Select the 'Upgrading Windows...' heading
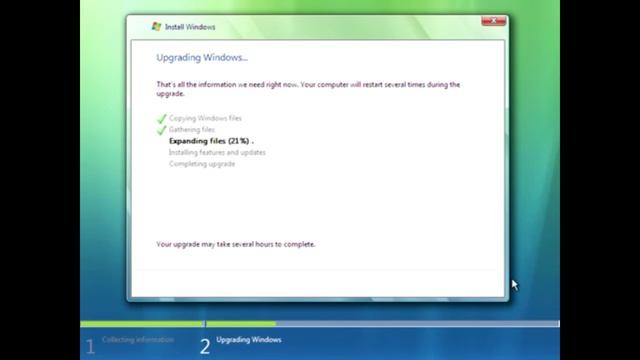This screenshot has width=640, height=360. [x=202, y=58]
